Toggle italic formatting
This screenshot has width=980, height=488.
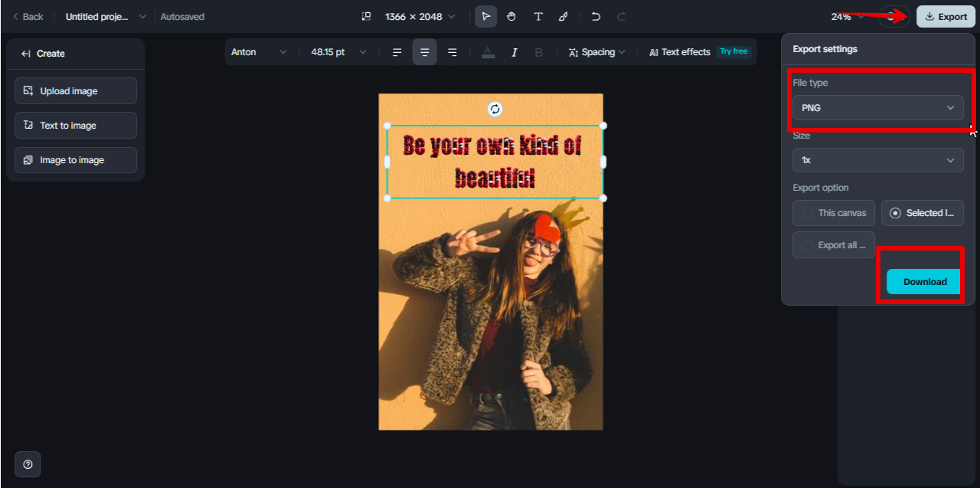(x=514, y=52)
